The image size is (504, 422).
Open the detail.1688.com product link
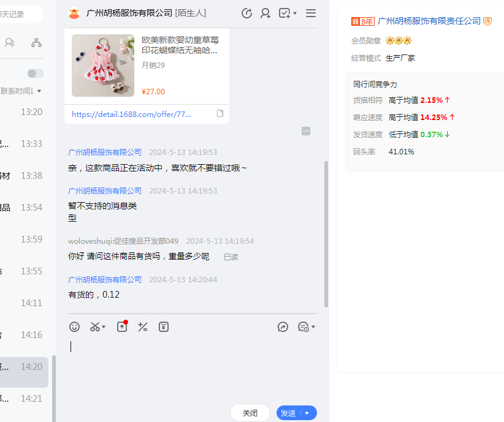[x=131, y=114]
